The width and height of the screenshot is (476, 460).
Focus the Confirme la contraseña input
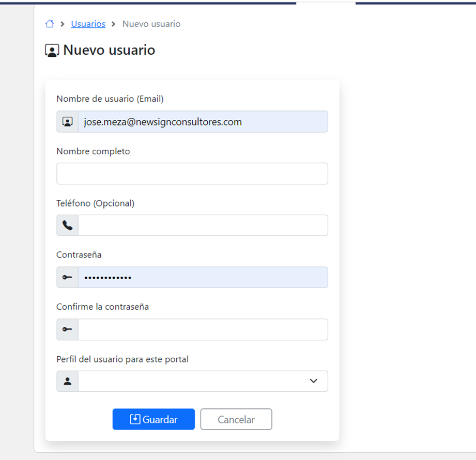203,329
